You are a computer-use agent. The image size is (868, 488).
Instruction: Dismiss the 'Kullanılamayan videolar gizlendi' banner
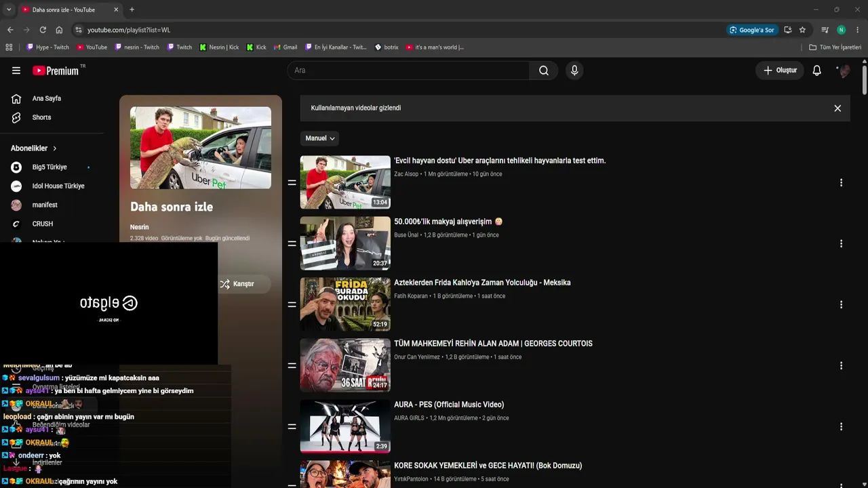click(x=837, y=108)
